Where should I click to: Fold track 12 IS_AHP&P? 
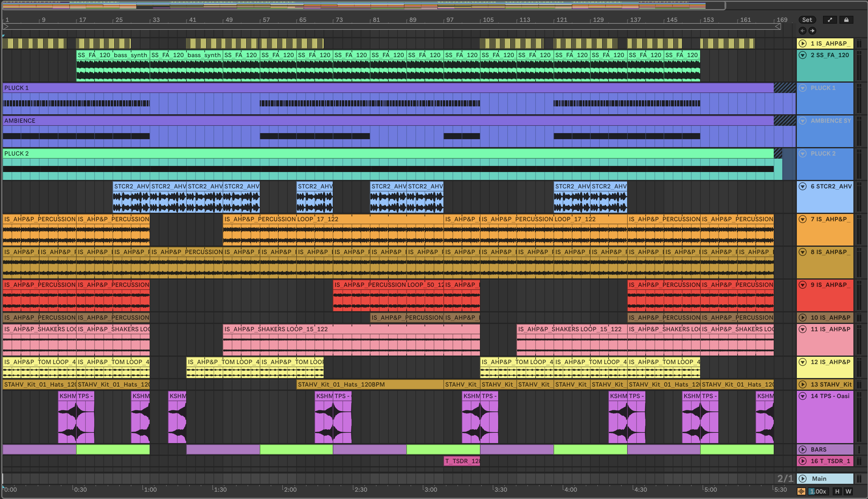coord(803,362)
